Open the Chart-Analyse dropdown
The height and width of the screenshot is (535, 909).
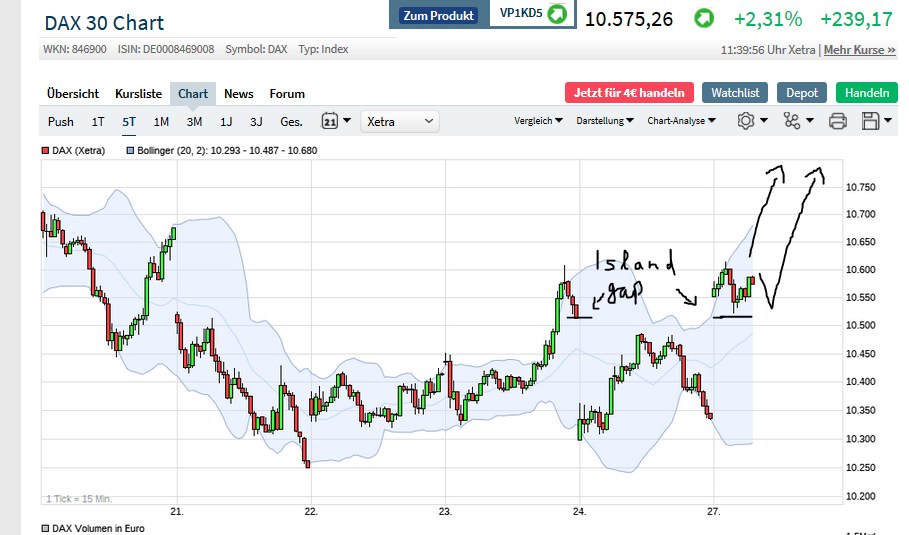click(x=682, y=121)
